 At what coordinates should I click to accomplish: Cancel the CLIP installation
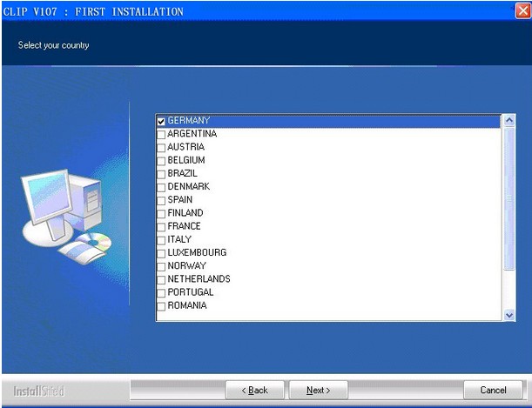pos(493,390)
